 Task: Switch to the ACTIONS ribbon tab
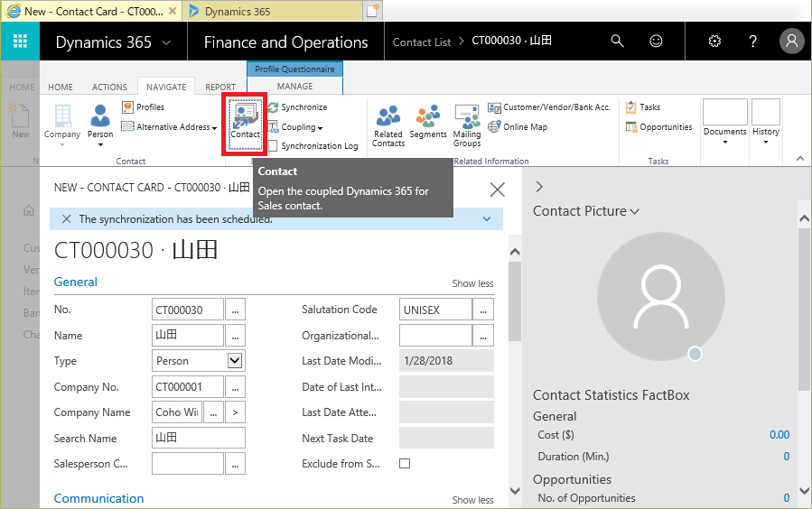109,87
